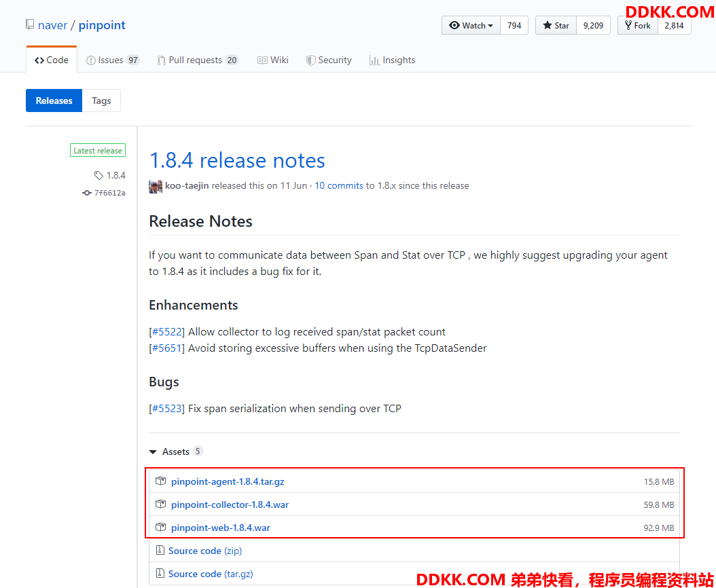Image resolution: width=716 pixels, height=588 pixels.
Task: Open the 1.8.4 release notes title
Action: pos(237,160)
